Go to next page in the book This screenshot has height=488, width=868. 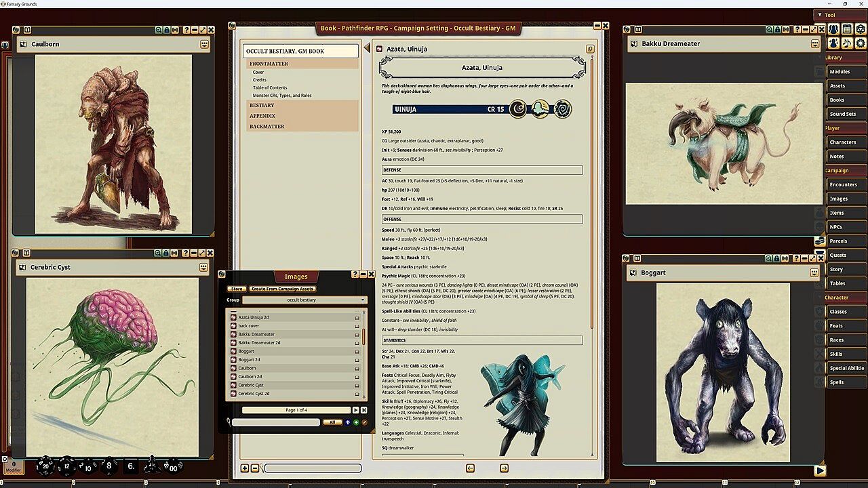click(x=504, y=468)
